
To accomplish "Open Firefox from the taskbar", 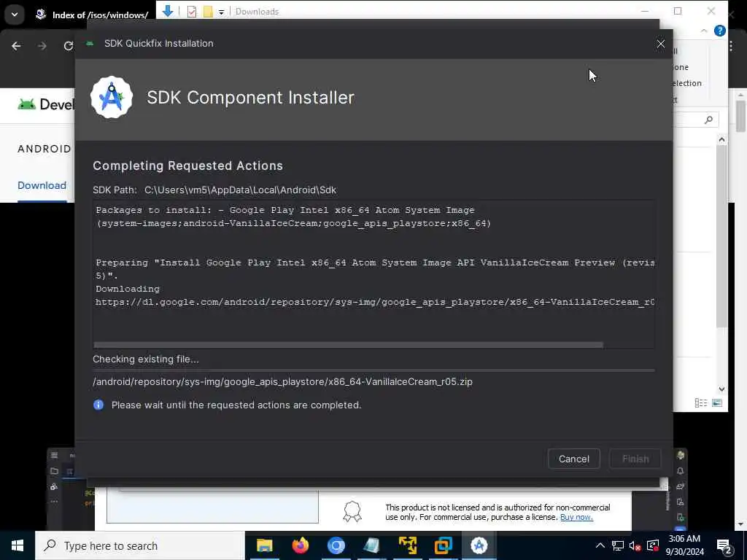I will [x=300, y=545].
